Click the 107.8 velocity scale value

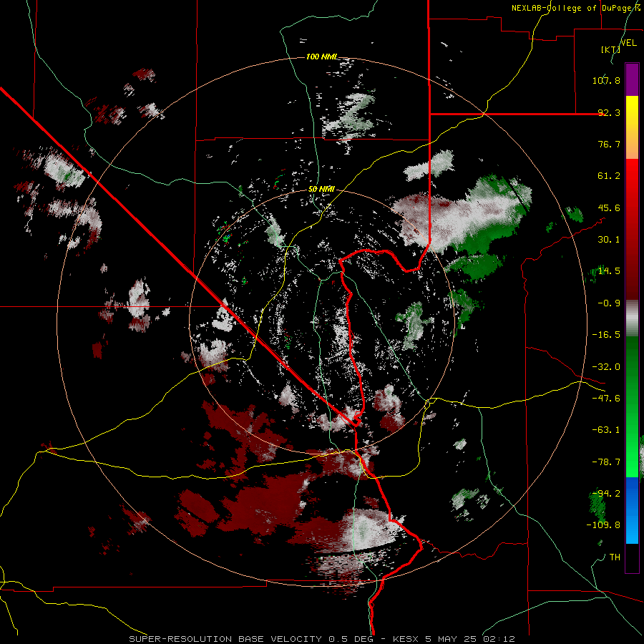[606, 80]
